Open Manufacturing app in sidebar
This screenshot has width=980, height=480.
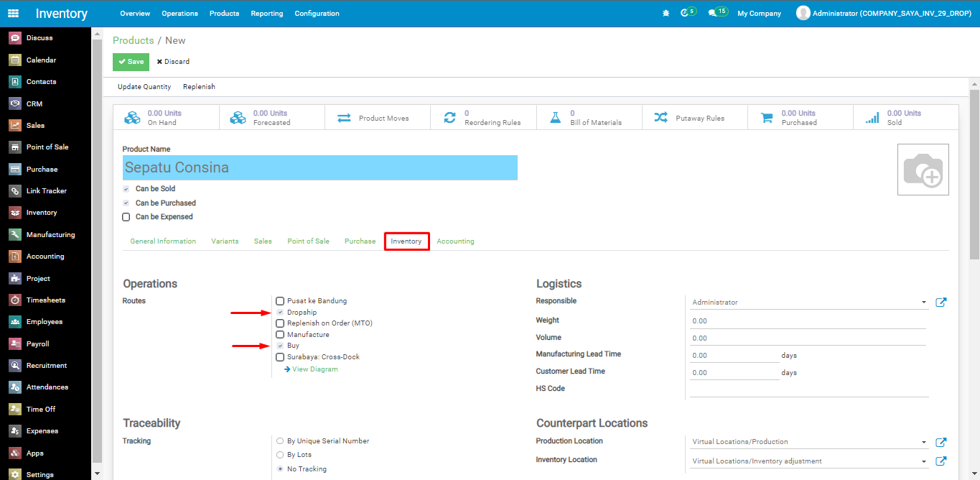point(50,235)
